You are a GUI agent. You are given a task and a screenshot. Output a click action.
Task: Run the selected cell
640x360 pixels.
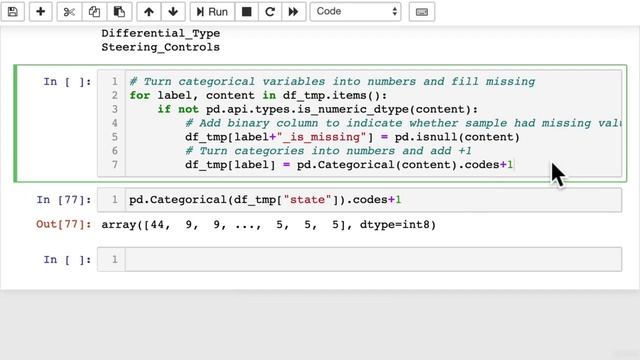click(x=212, y=11)
